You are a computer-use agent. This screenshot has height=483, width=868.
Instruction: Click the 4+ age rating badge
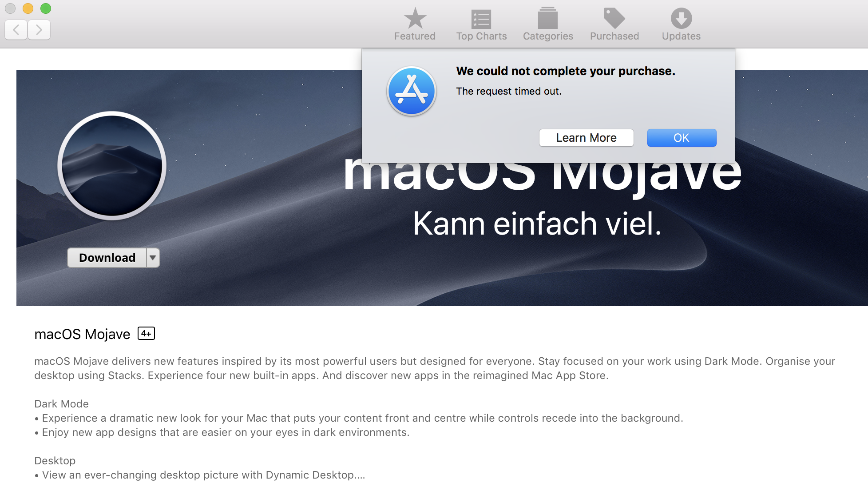(x=146, y=333)
